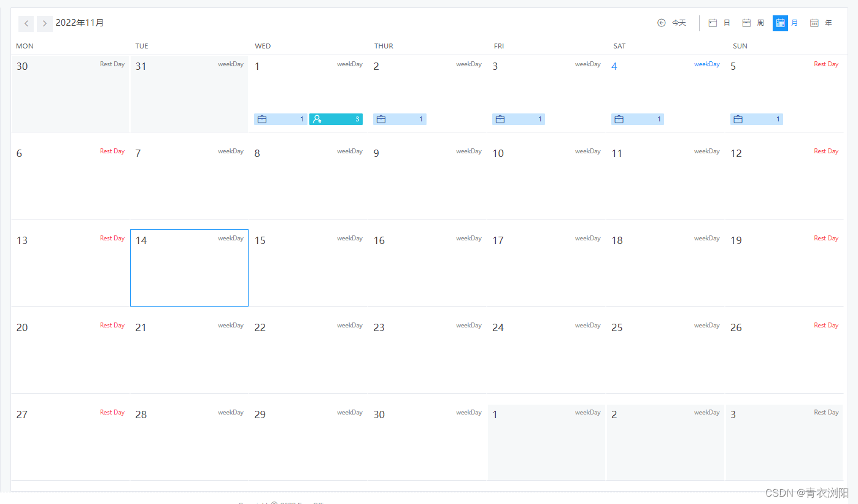Select the highlighted November 14 cell
The height and width of the screenshot is (504, 858).
pyautogui.click(x=189, y=268)
